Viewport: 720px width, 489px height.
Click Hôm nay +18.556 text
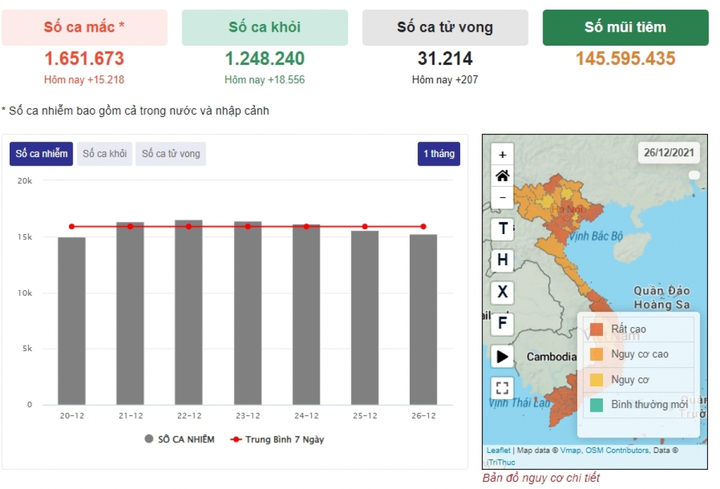tap(264, 80)
